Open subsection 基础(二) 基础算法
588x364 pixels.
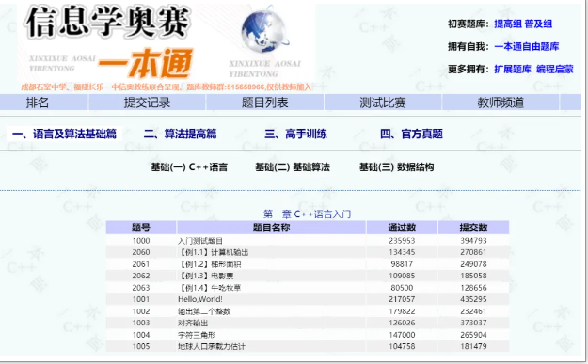coord(293,166)
